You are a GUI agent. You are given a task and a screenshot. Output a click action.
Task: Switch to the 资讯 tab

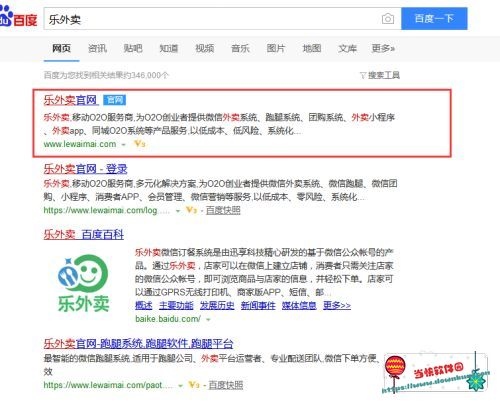point(97,48)
